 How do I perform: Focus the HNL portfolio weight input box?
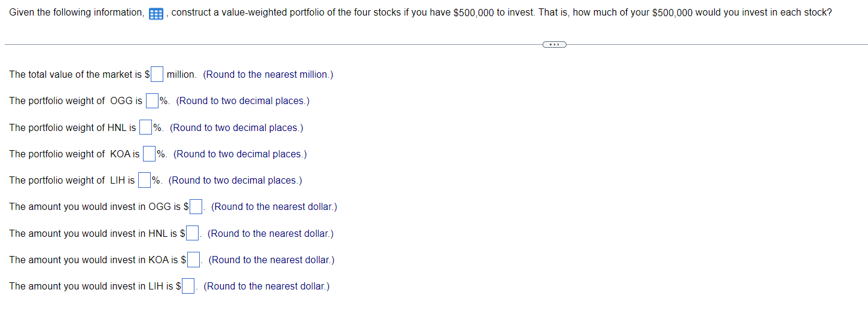(x=145, y=127)
